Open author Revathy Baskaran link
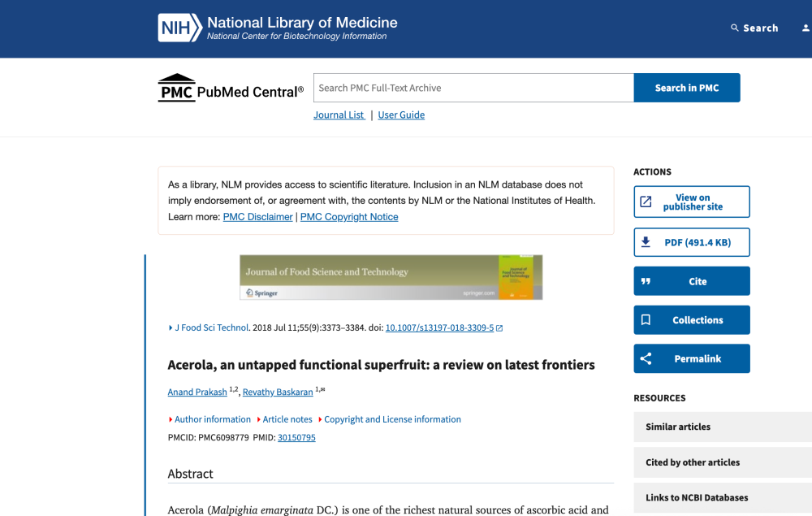The image size is (812, 516). [x=278, y=392]
